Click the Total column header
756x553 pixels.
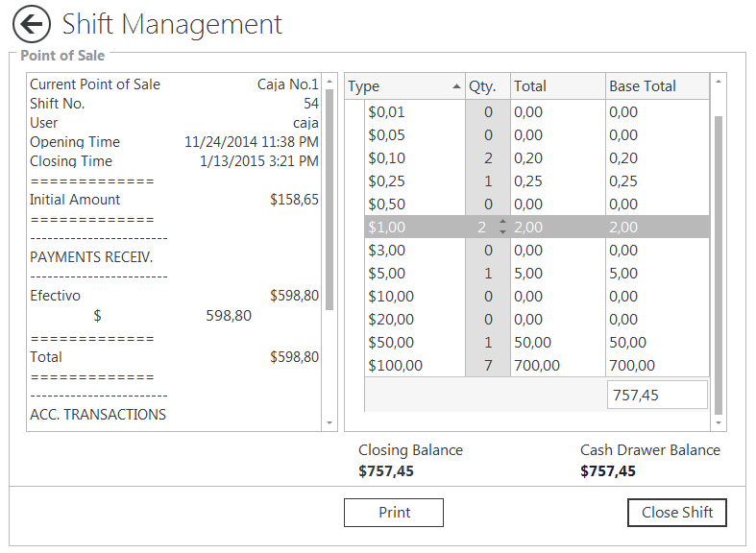[556, 86]
